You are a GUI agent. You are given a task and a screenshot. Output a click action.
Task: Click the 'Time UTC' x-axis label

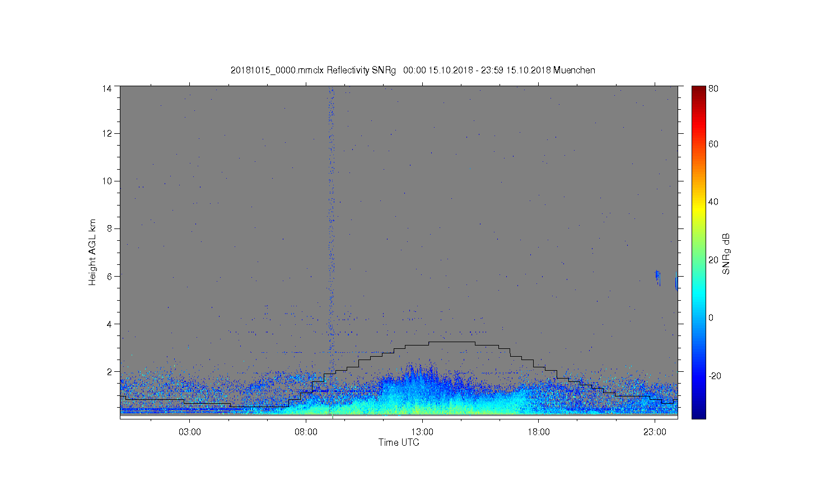pos(399,442)
